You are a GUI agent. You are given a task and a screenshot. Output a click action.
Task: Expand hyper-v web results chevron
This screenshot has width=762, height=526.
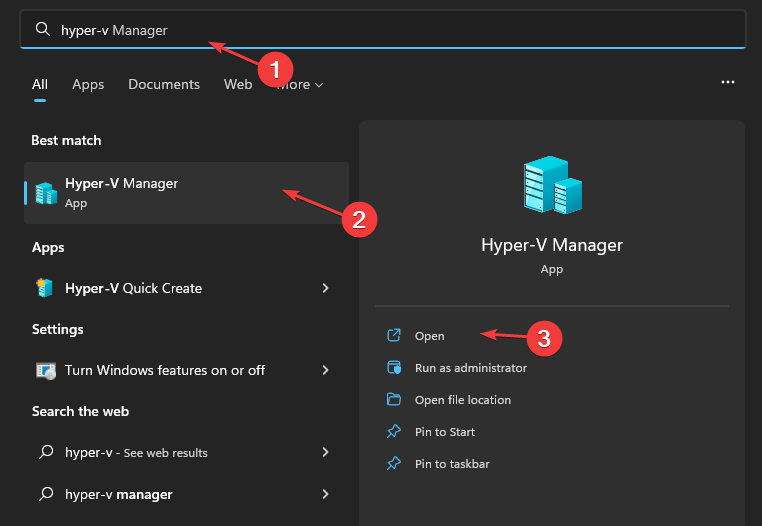pos(325,452)
